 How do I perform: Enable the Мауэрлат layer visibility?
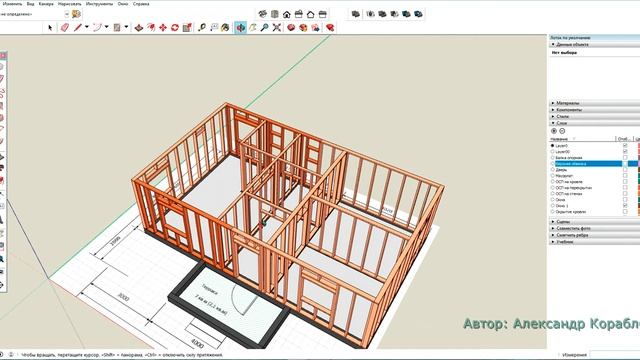pyautogui.click(x=625, y=176)
